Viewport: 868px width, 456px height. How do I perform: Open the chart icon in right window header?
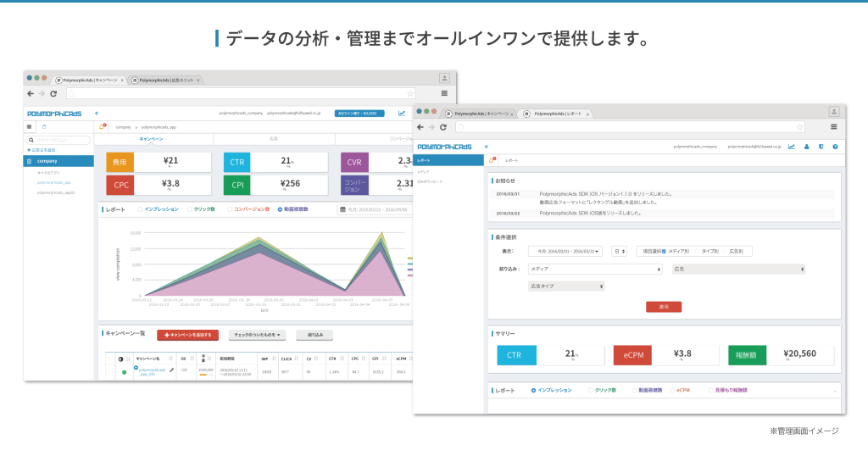click(792, 147)
